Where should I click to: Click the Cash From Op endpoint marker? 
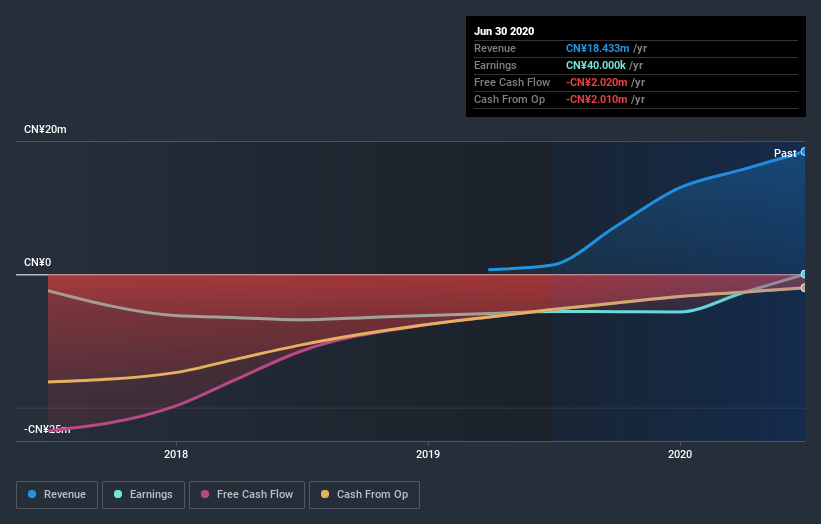[804, 287]
